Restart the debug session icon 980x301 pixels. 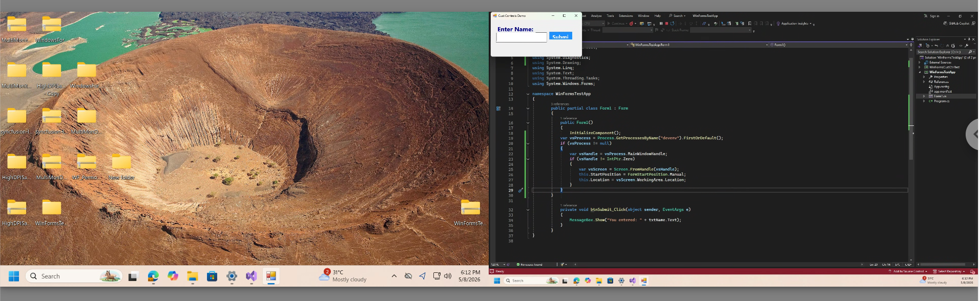click(x=672, y=24)
